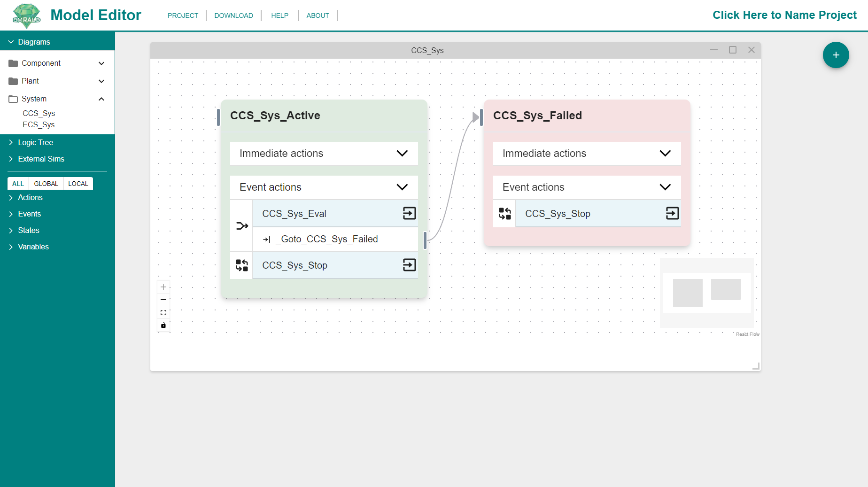Viewport: 868px width, 487px height.
Task: Click the System open folder icon
Action: (x=13, y=99)
